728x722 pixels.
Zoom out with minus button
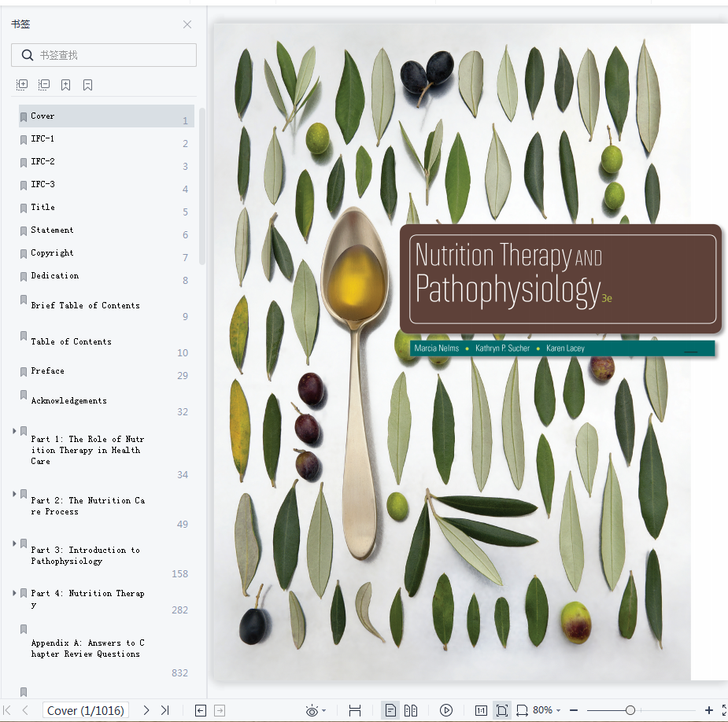click(574, 710)
